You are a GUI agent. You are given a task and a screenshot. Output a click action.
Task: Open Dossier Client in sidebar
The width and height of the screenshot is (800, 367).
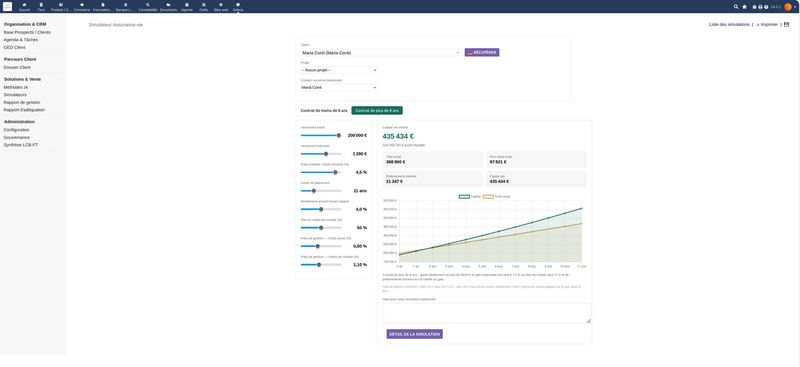pos(17,67)
